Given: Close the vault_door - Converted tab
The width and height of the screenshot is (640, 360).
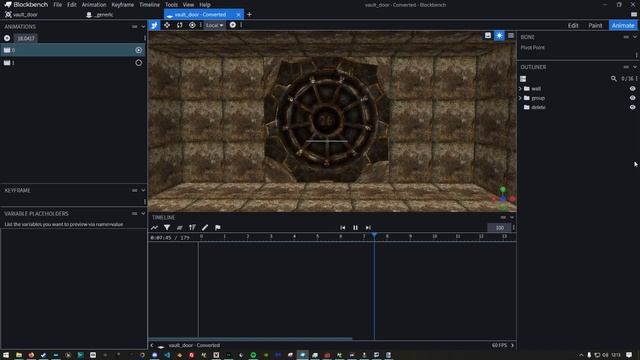Looking at the screenshot, I should coord(238,15).
